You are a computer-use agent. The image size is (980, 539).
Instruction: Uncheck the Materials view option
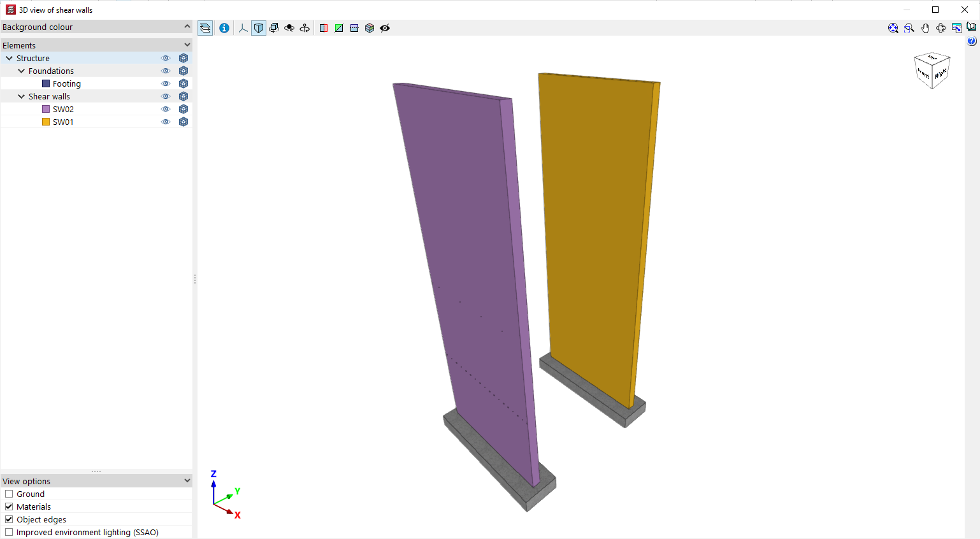(9, 507)
